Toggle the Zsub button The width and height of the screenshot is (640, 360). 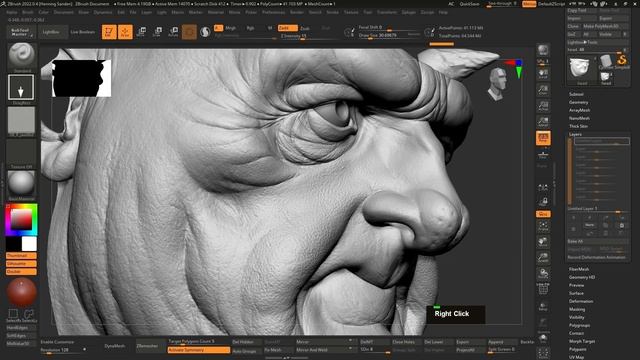tap(305, 28)
